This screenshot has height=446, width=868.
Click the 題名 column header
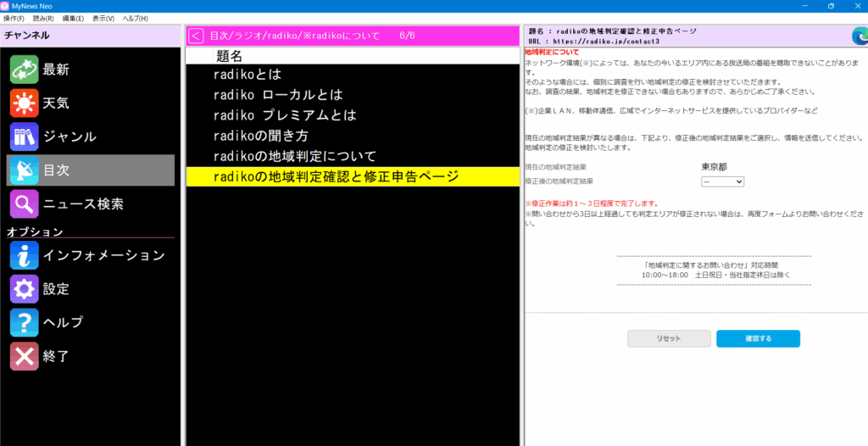[x=230, y=55]
